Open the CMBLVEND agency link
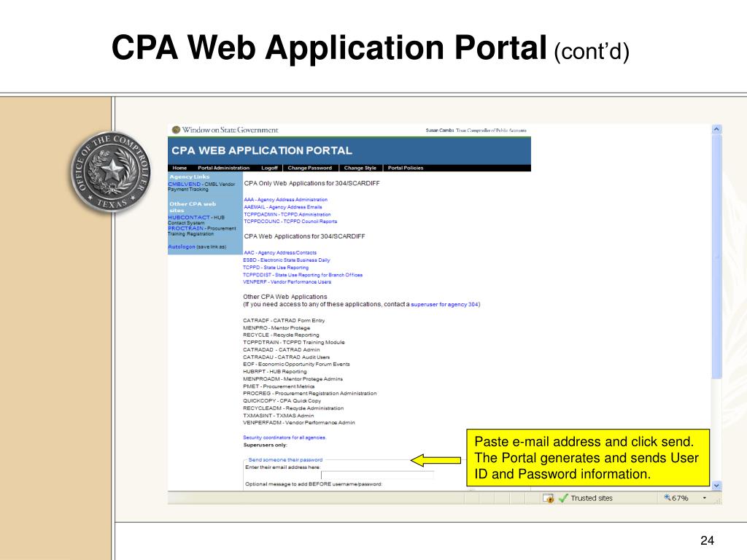The height and width of the screenshot is (560, 747). tap(185, 184)
